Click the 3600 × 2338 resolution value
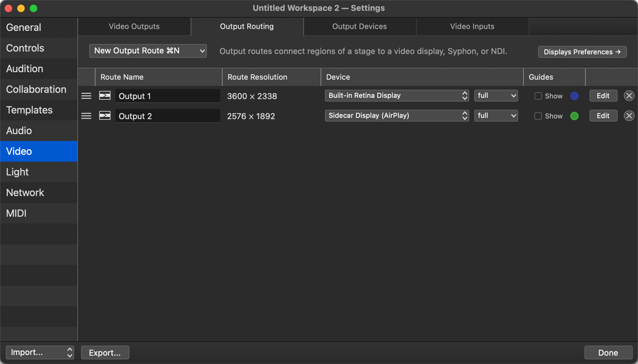 (x=252, y=96)
